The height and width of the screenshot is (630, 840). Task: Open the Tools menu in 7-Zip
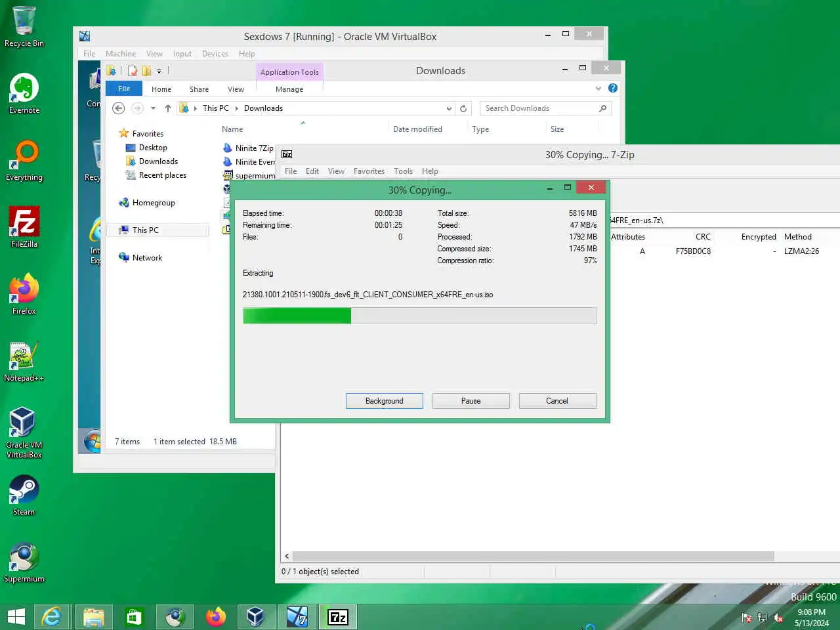coord(404,171)
